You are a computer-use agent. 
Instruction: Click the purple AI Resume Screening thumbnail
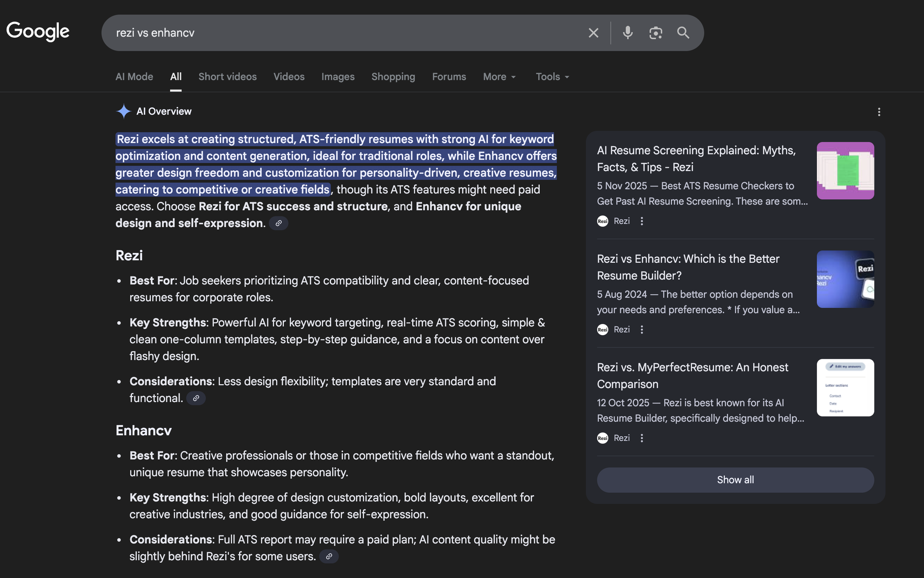pyautogui.click(x=845, y=170)
